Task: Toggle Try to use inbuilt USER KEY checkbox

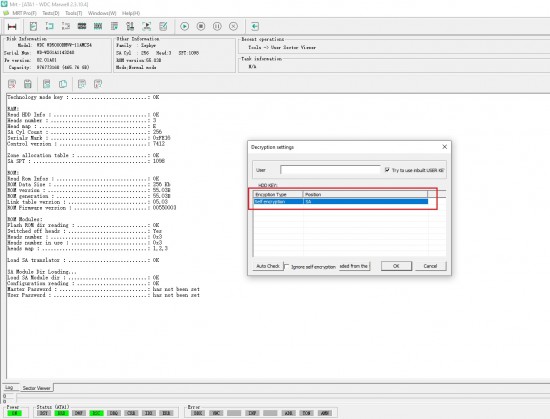Action: coord(387,170)
